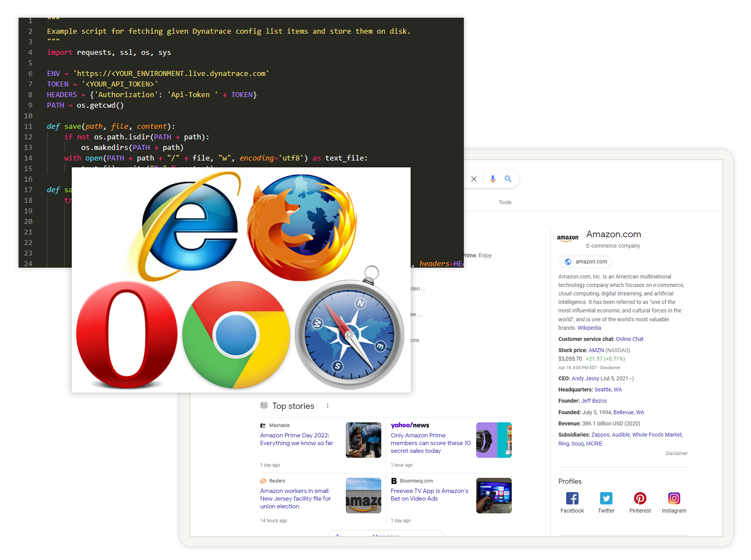This screenshot has width=751, height=560.
Task: Click the $3,055.70 stock price value
Action: pos(570,359)
